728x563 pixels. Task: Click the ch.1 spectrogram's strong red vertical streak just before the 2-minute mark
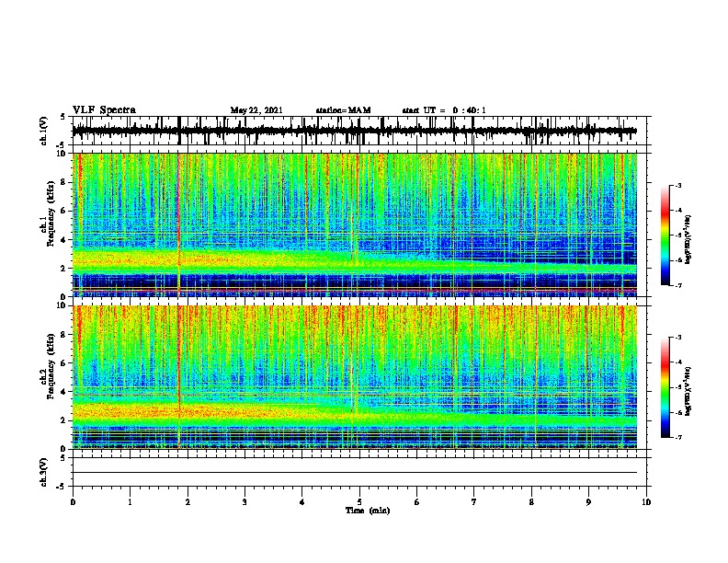[178, 224]
